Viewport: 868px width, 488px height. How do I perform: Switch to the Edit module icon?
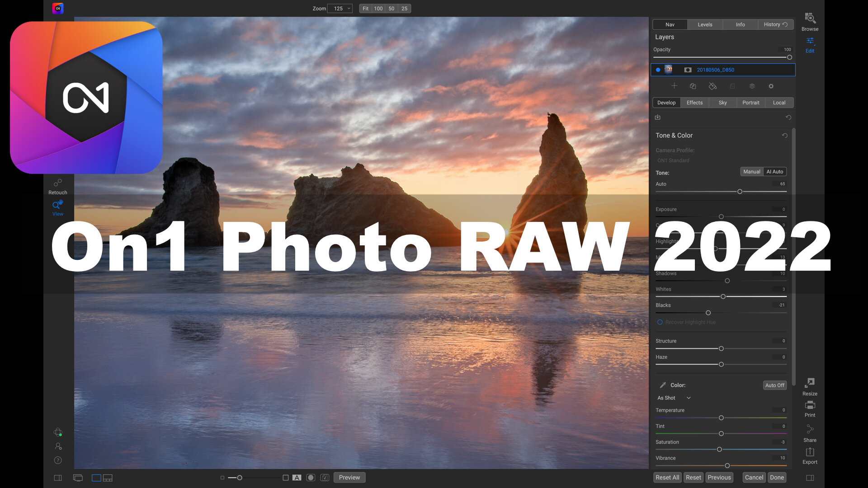[x=810, y=42]
